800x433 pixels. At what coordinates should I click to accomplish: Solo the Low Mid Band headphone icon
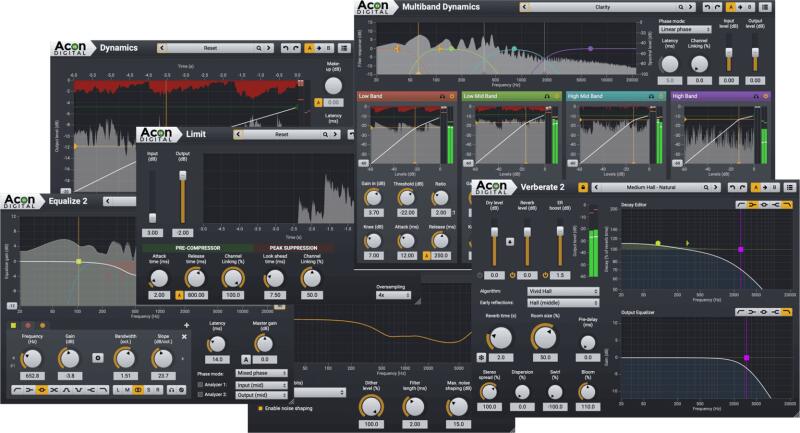point(547,96)
